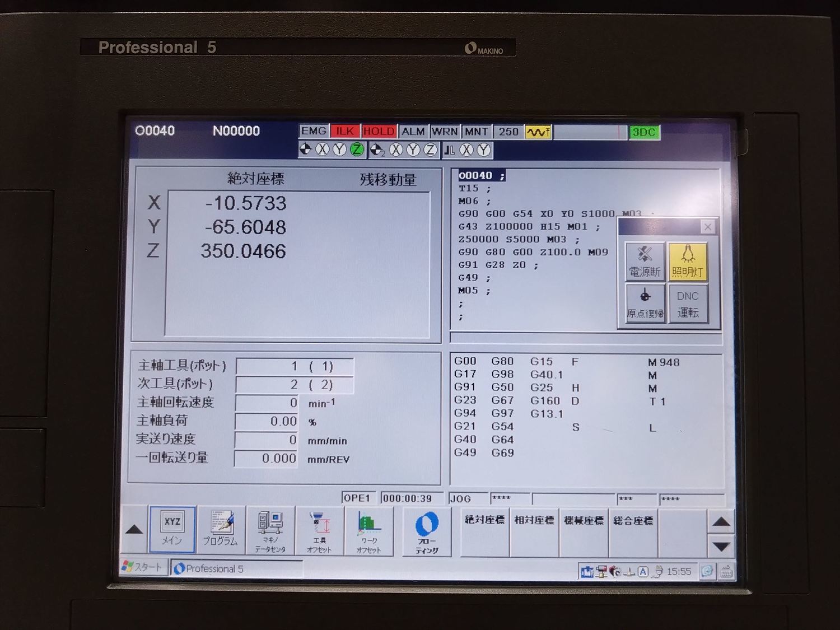This screenshot has width=840, height=630.
Task: Click the 主軸工具(ポット) value field
Action: coord(295,366)
